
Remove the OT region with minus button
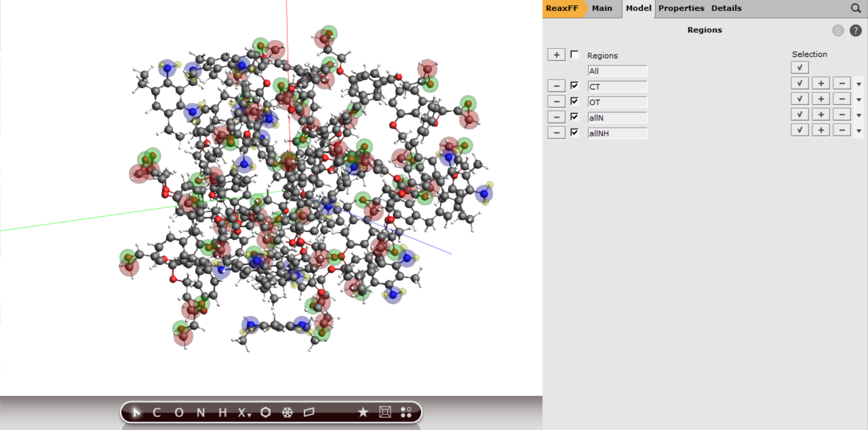point(556,102)
